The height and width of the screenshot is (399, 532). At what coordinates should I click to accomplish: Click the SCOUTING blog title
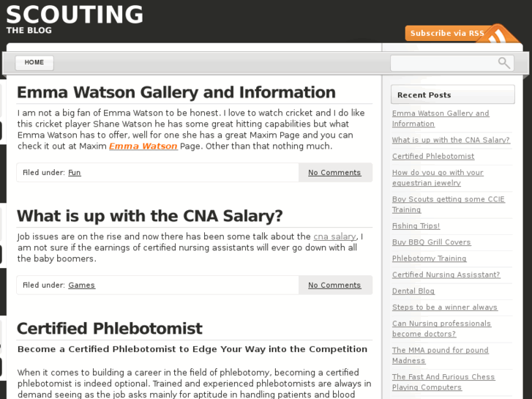tap(75, 15)
